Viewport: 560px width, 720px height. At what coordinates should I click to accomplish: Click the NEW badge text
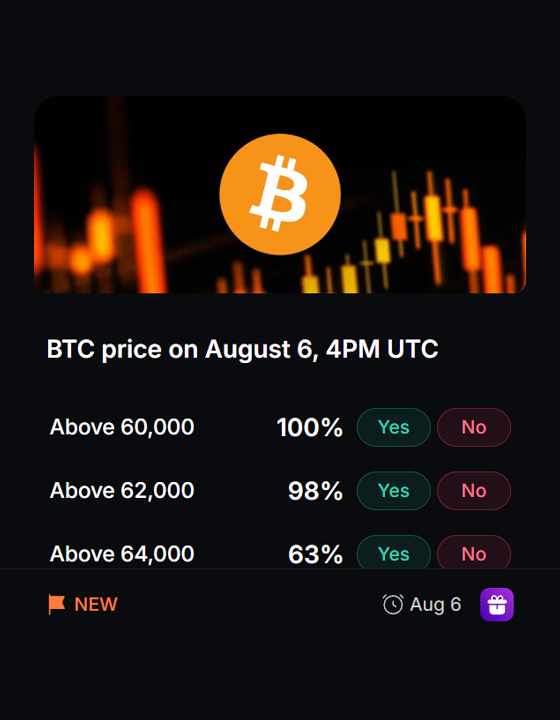coord(96,604)
